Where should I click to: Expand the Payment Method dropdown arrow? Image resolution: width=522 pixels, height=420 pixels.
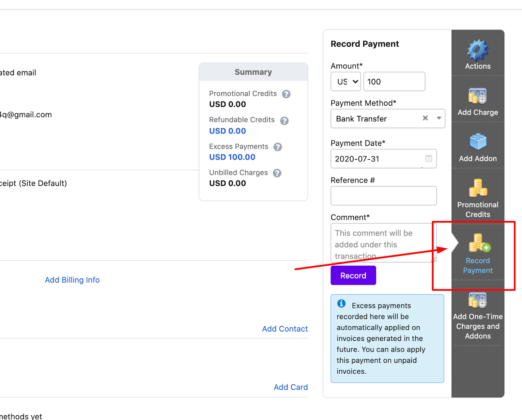click(x=439, y=118)
